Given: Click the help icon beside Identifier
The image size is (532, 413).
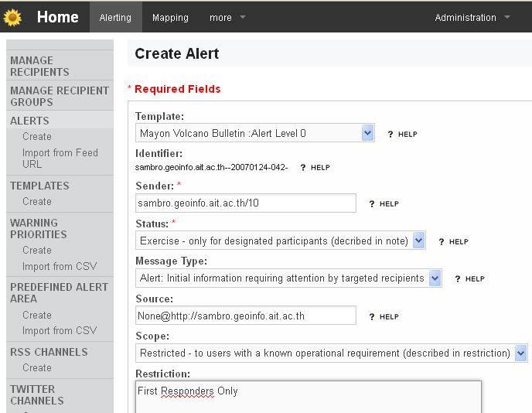Looking at the screenshot, I should pos(315,167).
